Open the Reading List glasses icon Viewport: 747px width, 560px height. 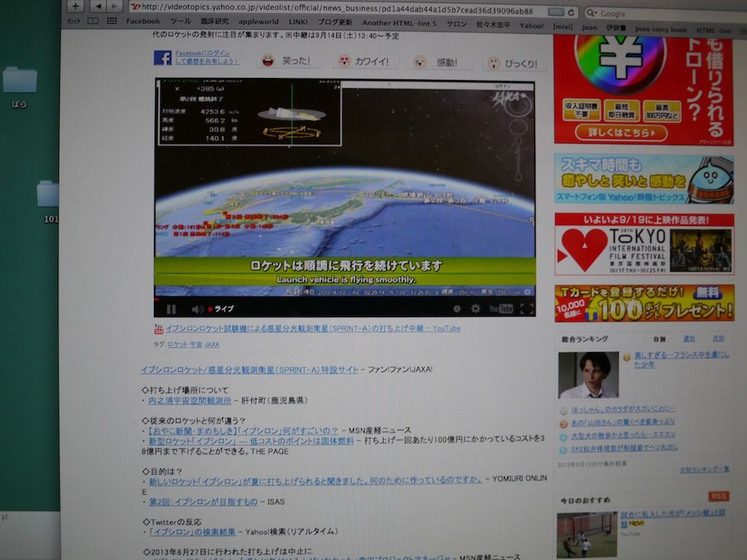(74, 21)
